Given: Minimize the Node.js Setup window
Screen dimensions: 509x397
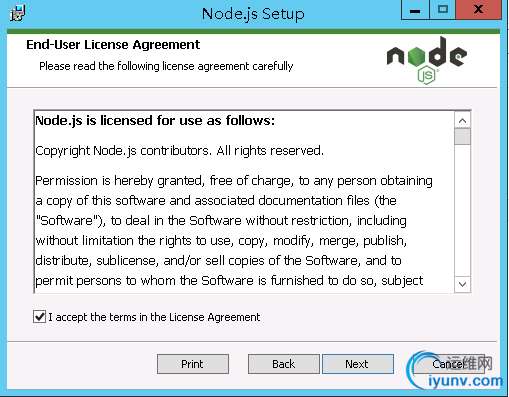Looking at the screenshot, I should coord(415,10).
